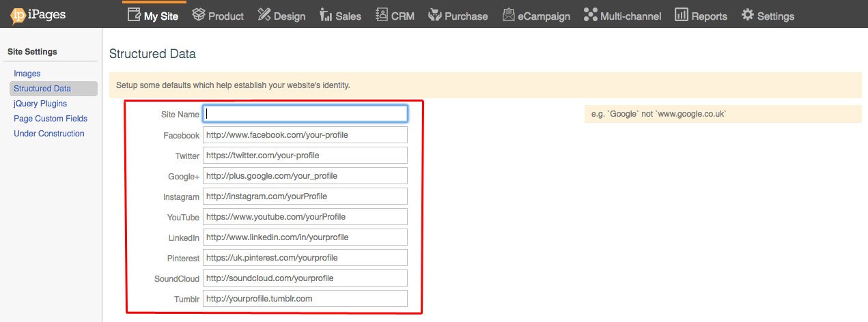Open the Settings menu label

tap(776, 16)
